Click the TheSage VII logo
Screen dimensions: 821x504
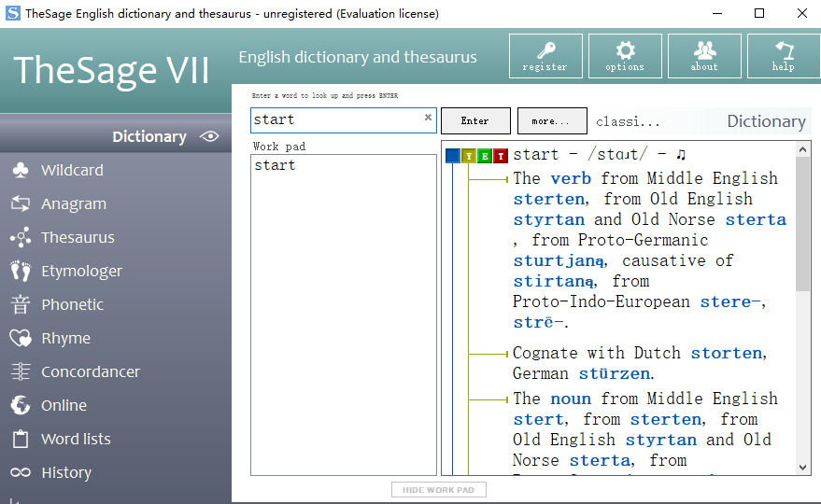tap(111, 70)
